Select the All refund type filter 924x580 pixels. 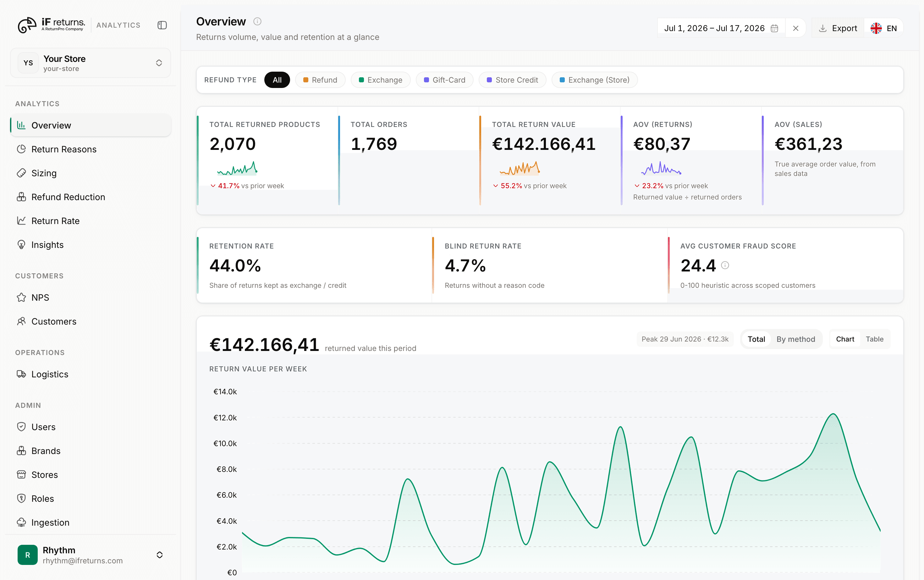(277, 80)
